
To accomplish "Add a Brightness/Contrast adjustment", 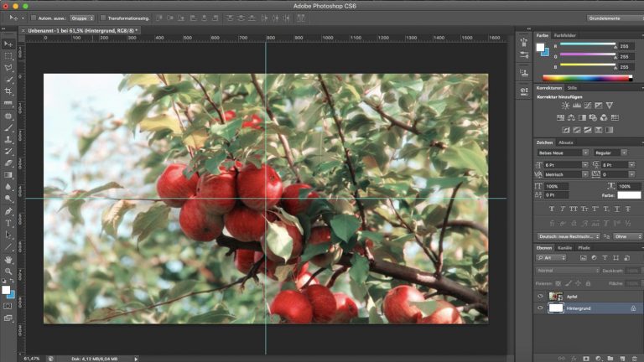I will 566,106.
